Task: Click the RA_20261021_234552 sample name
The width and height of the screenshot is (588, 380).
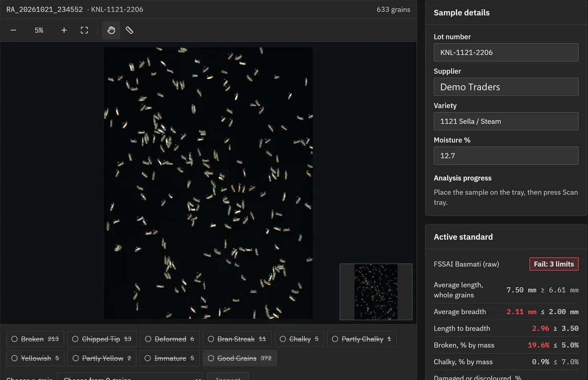Action: point(45,9)
